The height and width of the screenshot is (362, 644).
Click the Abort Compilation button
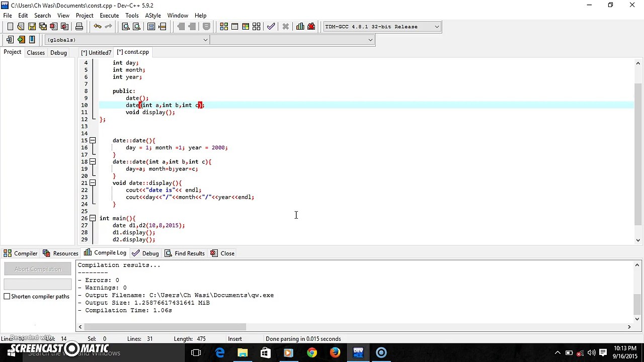38,269
